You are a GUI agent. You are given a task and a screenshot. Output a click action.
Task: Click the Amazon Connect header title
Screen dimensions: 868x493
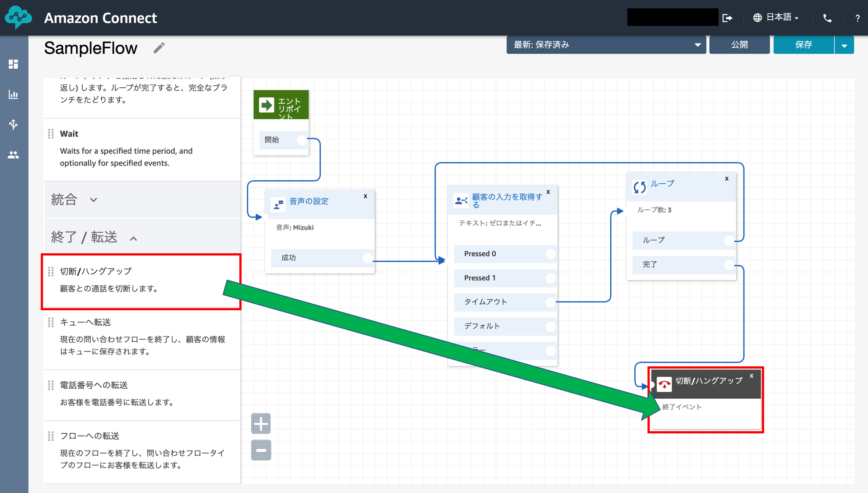(x=100, y=18)
